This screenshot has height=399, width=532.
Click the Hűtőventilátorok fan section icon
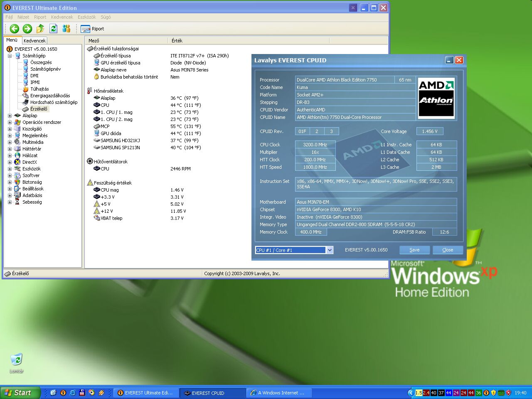point(90,162)
